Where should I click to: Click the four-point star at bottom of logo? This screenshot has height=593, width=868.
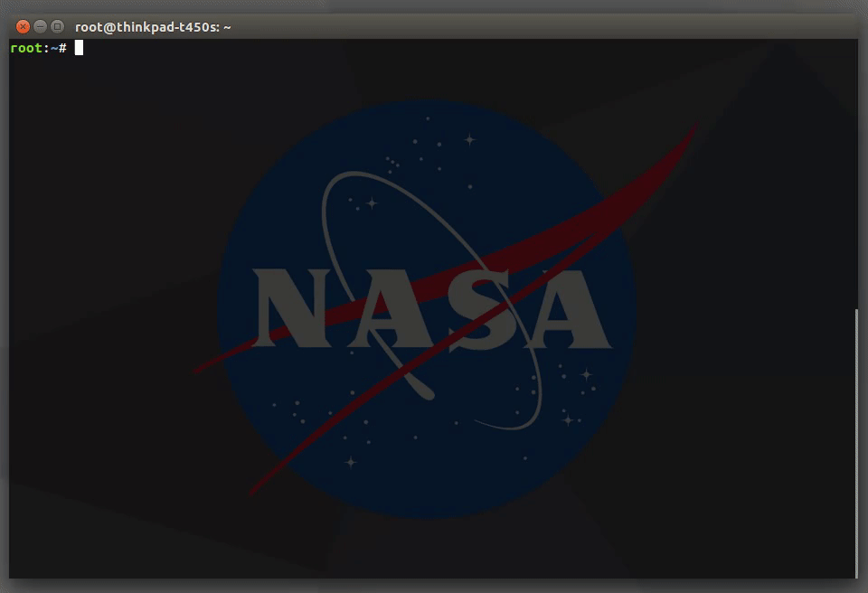tap(351, 462)
